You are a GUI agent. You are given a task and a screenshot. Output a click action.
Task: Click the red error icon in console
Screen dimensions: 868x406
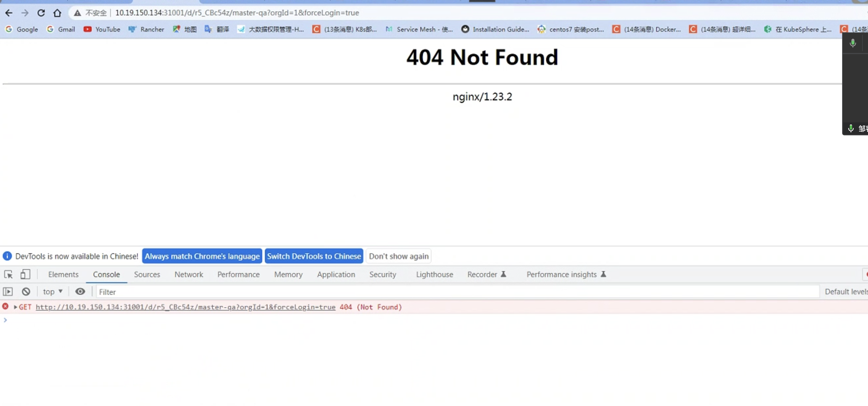coord(5,307)
